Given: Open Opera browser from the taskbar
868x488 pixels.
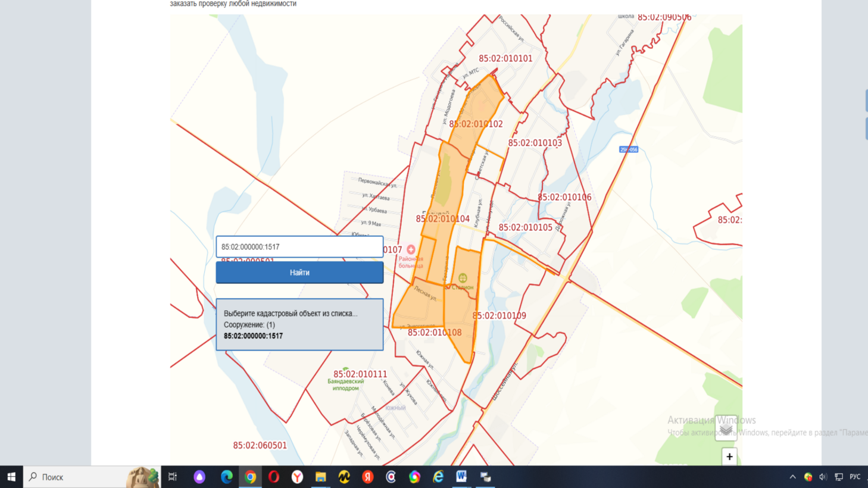Looking at the screenshot, I should [274, 477].
